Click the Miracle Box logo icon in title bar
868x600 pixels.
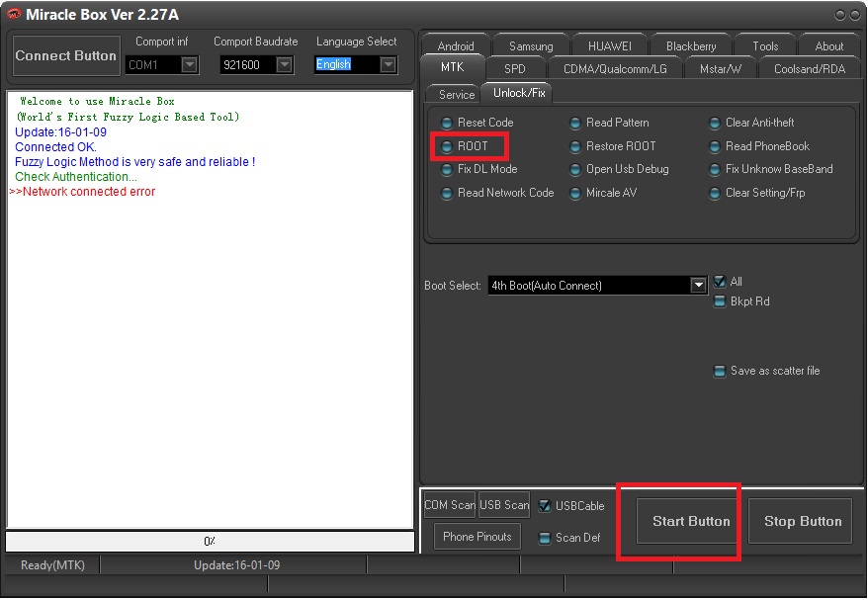[14, 14]
